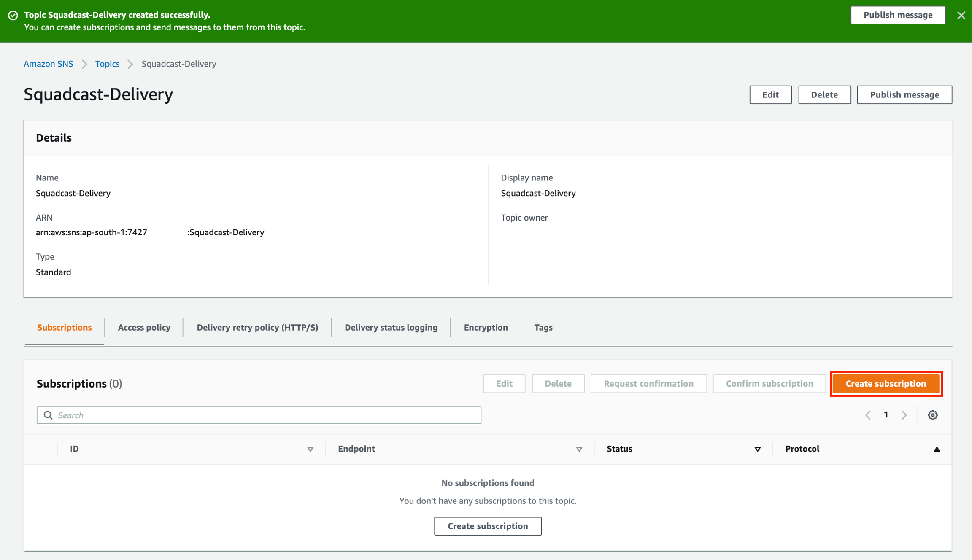972x560 pixels.
Task: Go to next page with right chevron
Action: point(904,415)
